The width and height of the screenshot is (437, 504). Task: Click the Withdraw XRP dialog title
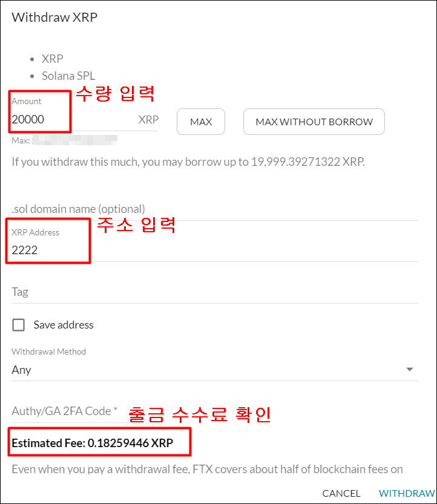coord(54,18)
